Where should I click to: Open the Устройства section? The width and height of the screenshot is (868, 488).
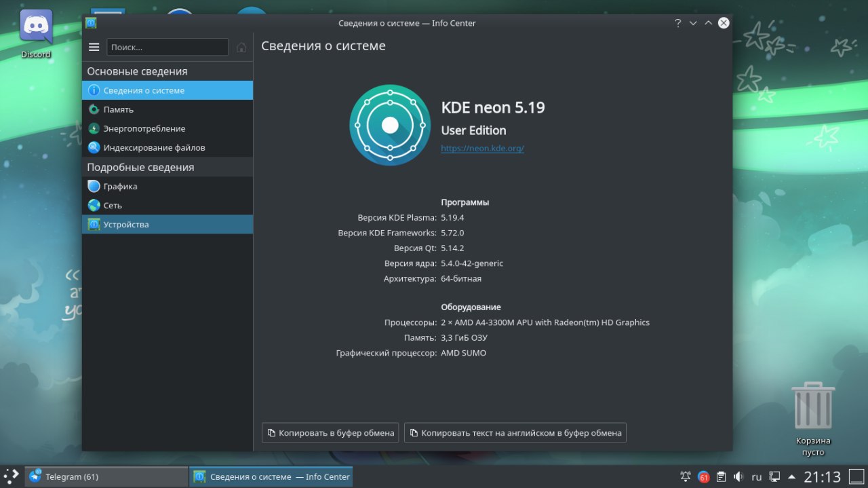click(x=167, y=224)
